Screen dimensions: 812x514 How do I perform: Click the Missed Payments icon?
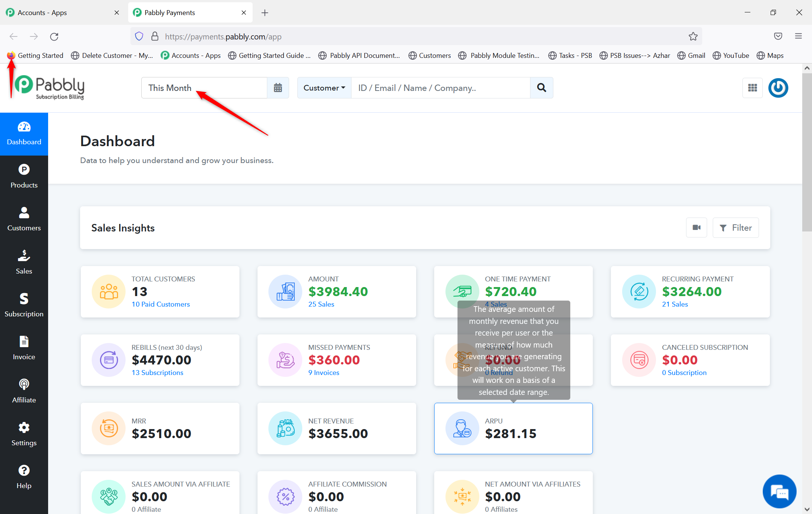click(285, 360)
